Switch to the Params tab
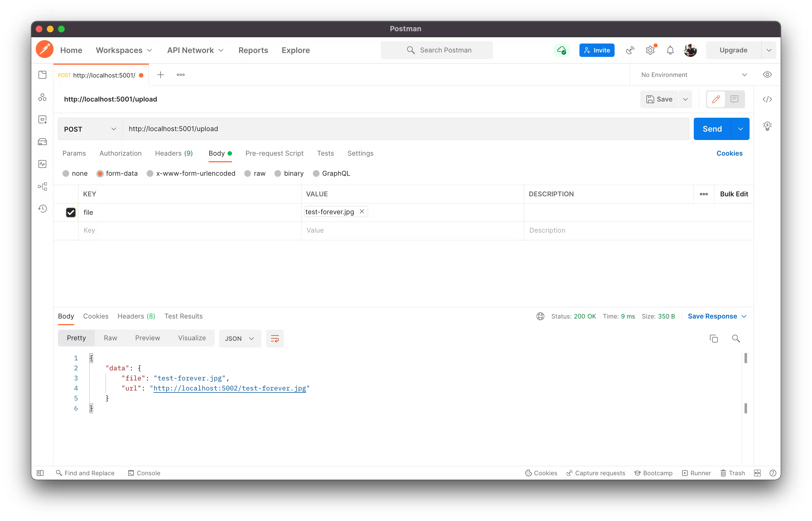Viewport: 812px width, 521px height. coord(74,153)
